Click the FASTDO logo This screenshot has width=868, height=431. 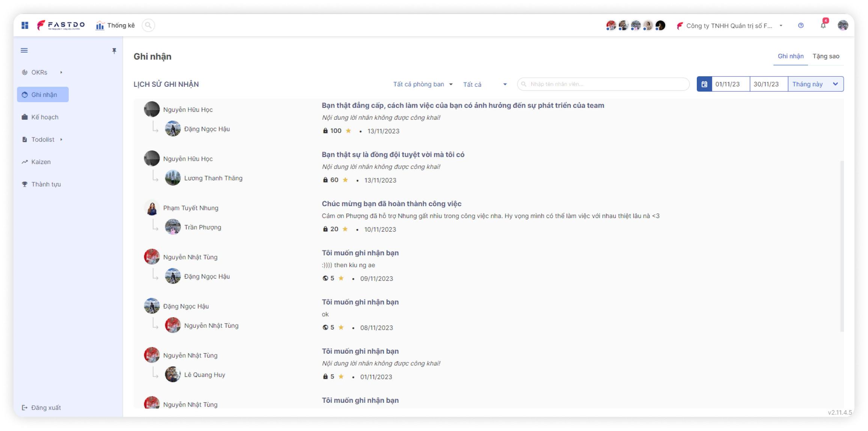click(61, 25)
